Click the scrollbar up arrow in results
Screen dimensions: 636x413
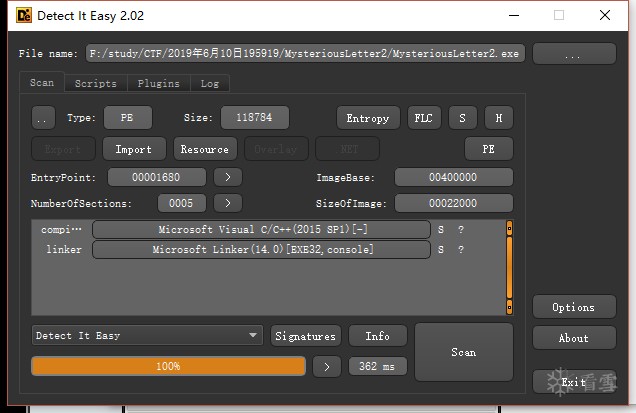tap(509, 228)
